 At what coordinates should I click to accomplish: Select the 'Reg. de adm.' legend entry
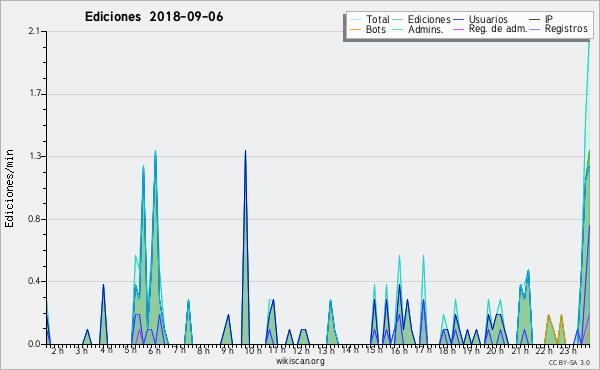tap(498, 29)
